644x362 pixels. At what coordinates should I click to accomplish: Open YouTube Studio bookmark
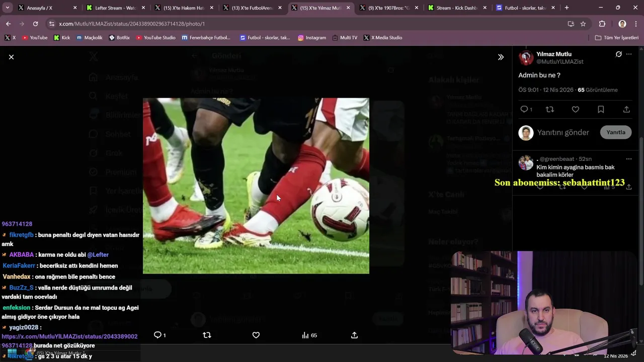point(156,38)
